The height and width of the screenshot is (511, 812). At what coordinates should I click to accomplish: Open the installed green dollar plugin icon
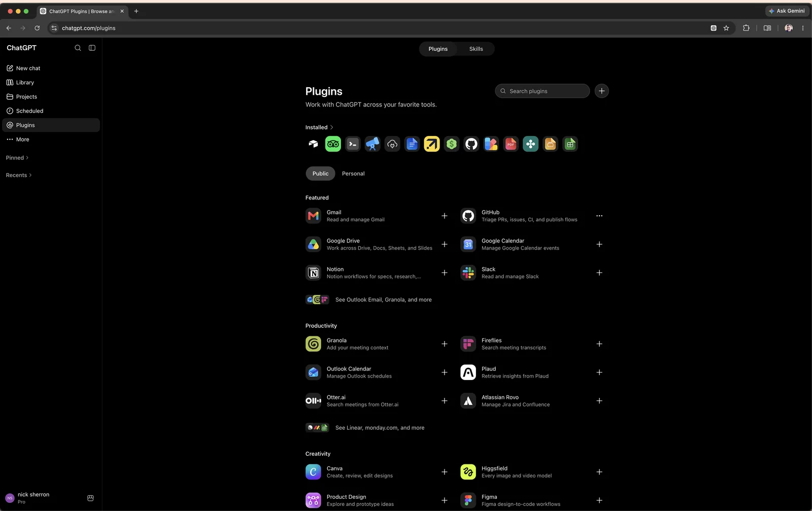point(452,144)
